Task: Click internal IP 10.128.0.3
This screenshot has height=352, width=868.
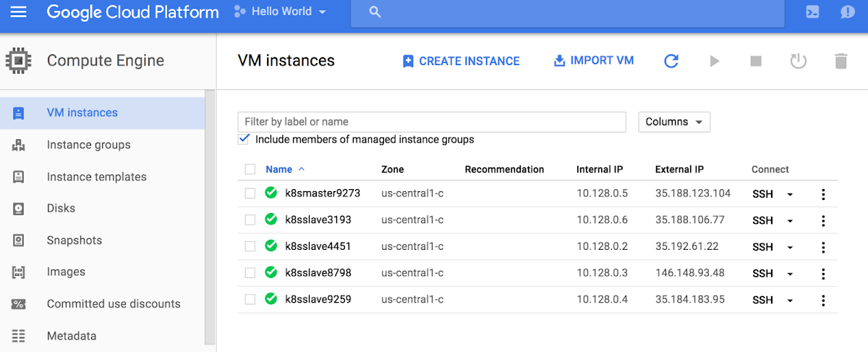Action: (x=602, y=273)
